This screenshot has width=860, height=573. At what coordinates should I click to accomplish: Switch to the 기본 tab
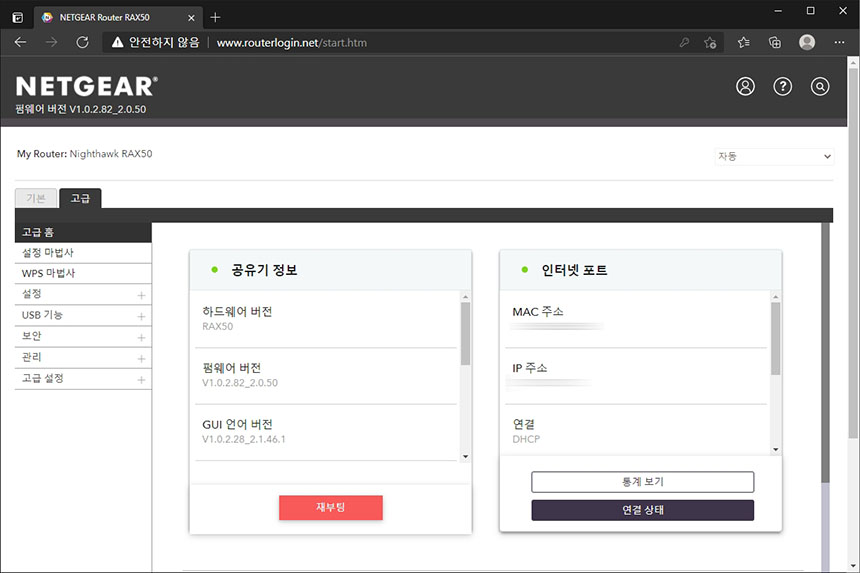[36, 198]
